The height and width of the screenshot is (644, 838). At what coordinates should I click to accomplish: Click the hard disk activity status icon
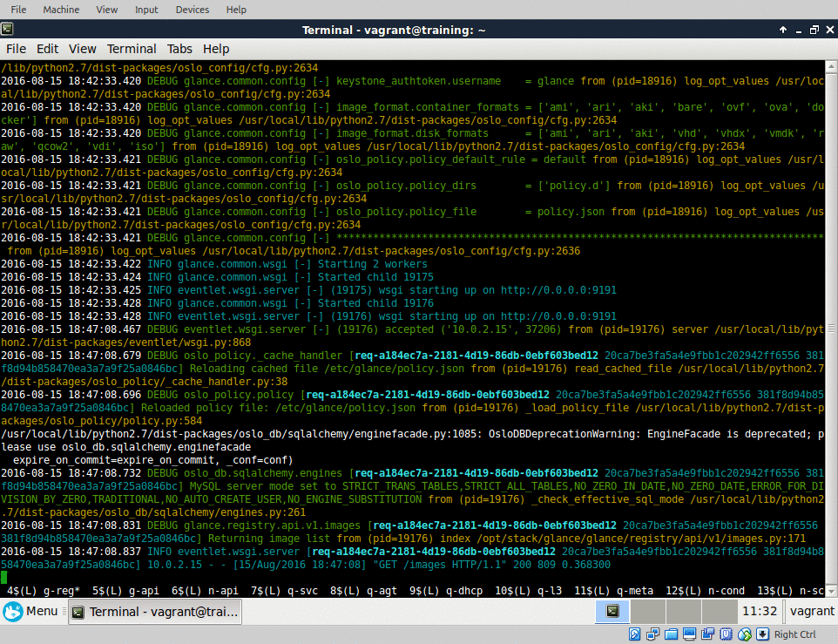point(634,634)
